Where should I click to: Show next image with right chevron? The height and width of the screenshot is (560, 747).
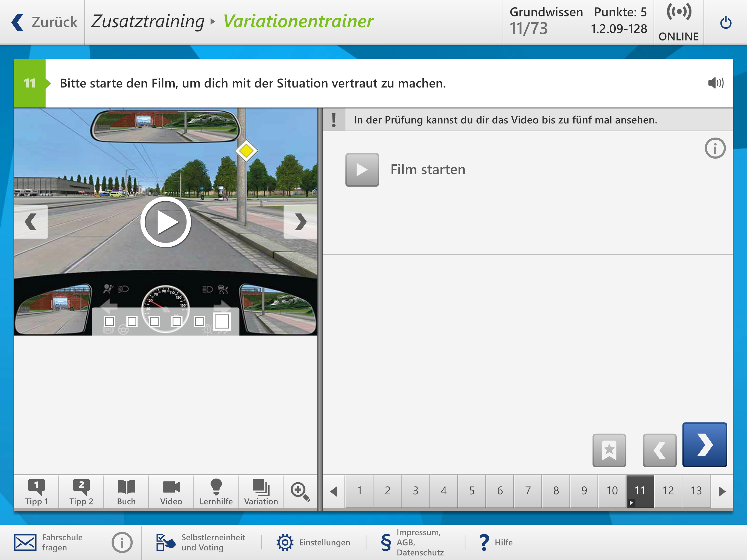pyautogui.click(x=300, y=222)
